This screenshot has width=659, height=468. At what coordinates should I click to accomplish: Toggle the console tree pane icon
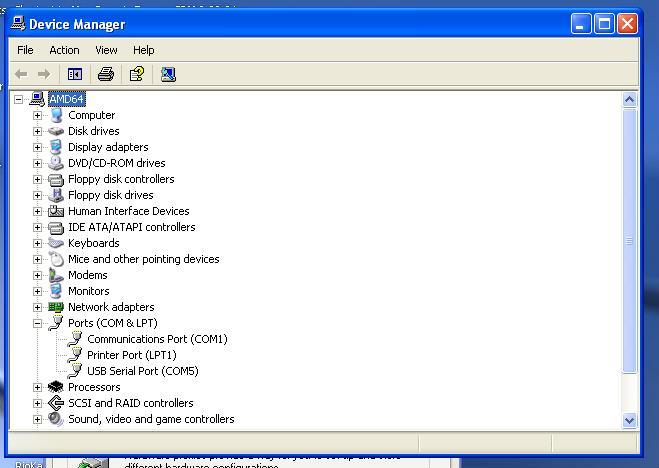[75, 75]
